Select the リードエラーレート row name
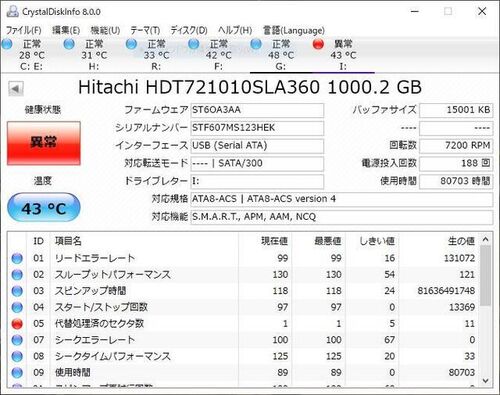Screen dimensions: 500x395 point(95,258)
